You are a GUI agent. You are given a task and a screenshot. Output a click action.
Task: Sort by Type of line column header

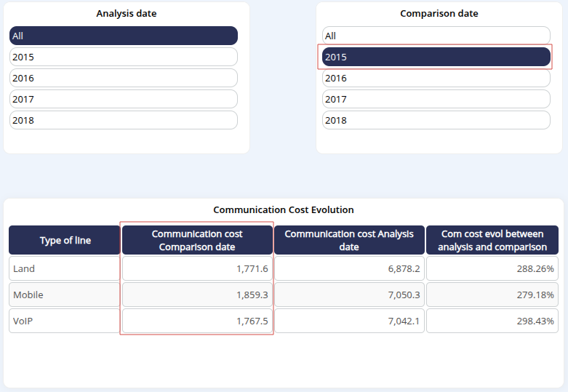coord(65,240)
